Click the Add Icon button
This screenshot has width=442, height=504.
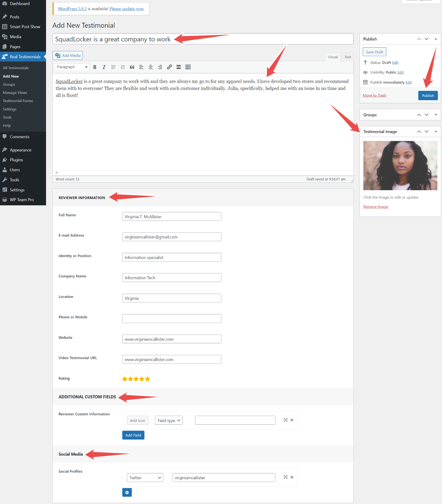tap(138, 420)
